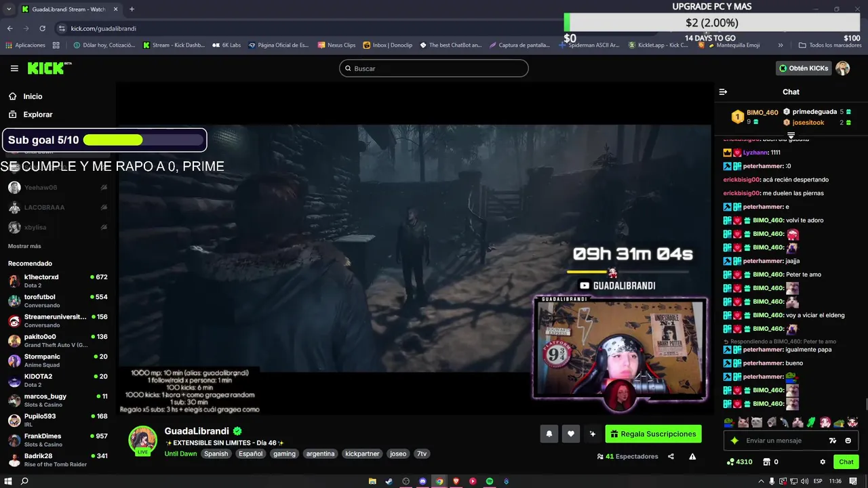Click the gaming tag

284,454
